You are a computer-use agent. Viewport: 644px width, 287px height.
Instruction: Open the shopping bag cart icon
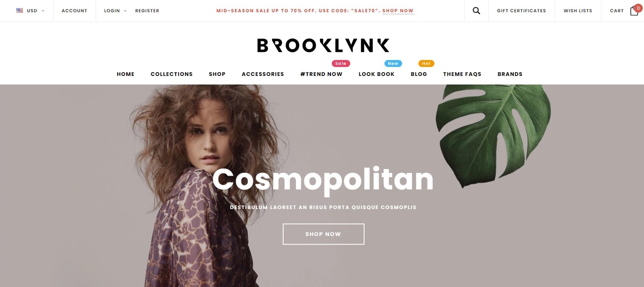point(634,11)
